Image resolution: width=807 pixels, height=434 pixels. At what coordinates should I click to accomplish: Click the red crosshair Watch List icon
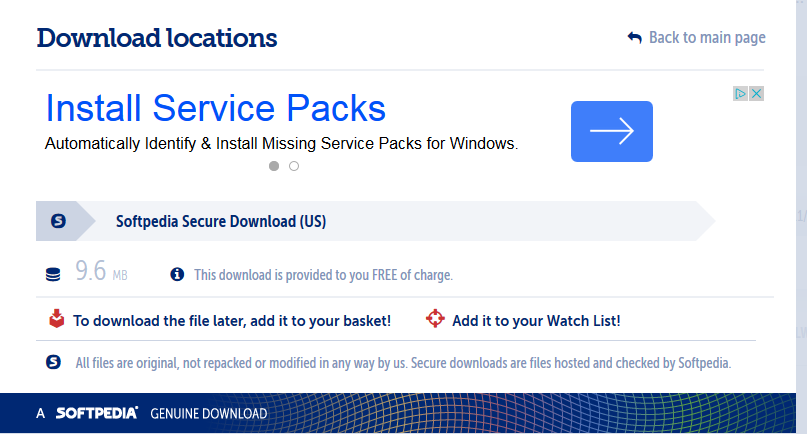tap(435, 319)
